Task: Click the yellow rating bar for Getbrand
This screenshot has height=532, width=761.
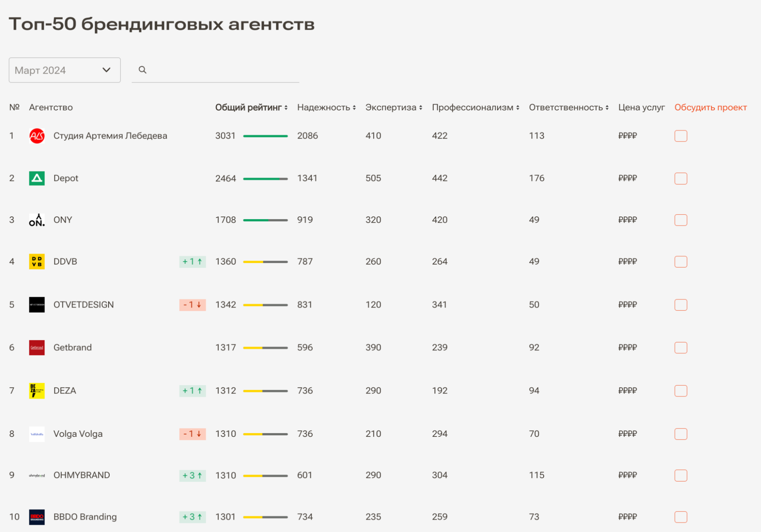Action: pyautogui.click(x=265, y=348)
